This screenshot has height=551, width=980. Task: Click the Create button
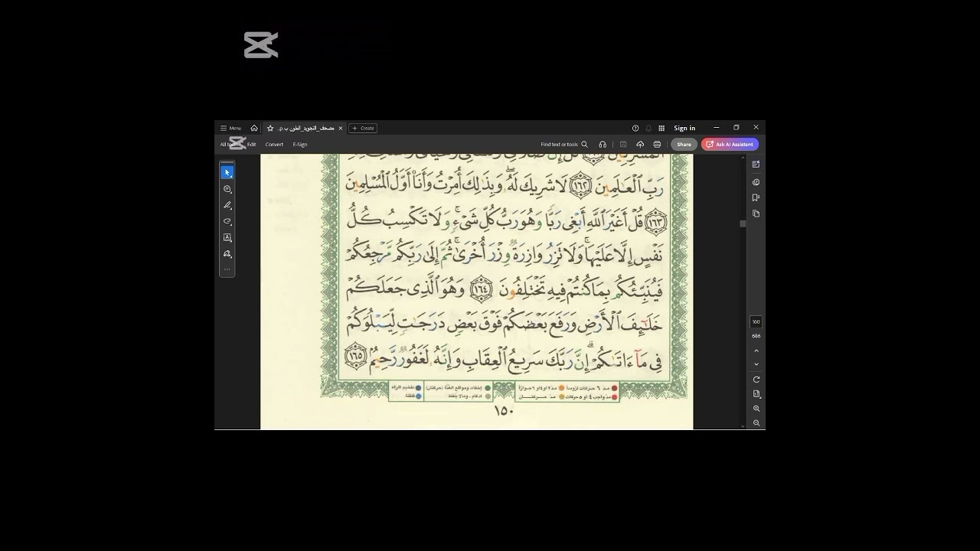tap(363, 128)
